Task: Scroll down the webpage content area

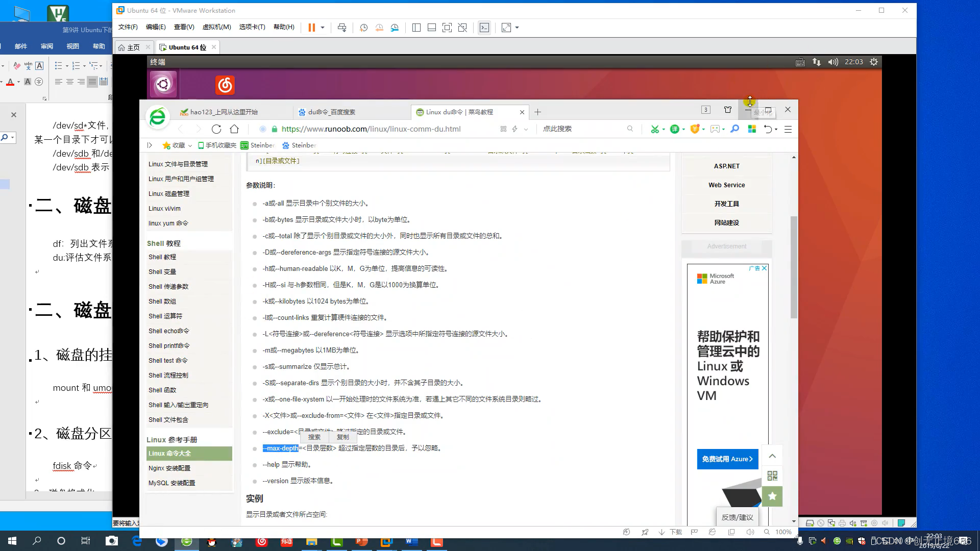Action: click(794, 519)
